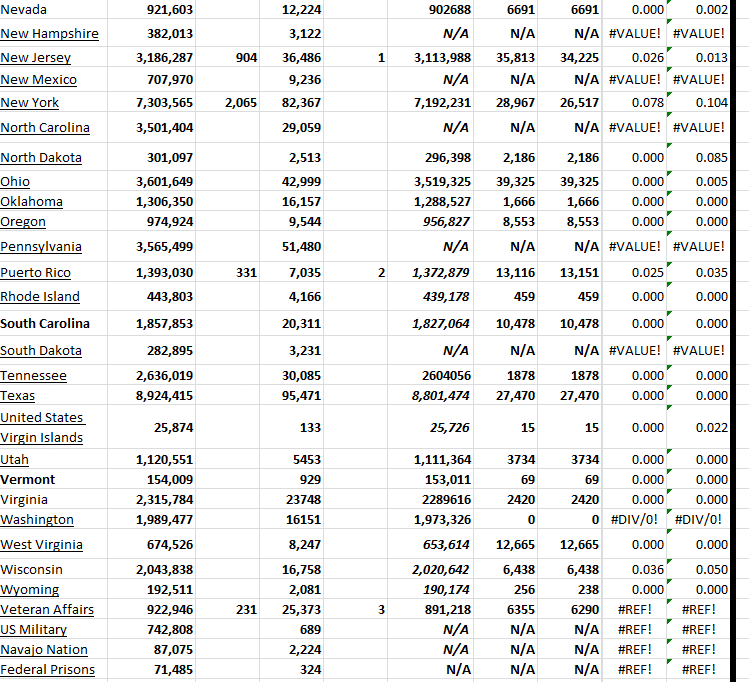
Task: Open the Wyoming link
Action: (30, 589)
